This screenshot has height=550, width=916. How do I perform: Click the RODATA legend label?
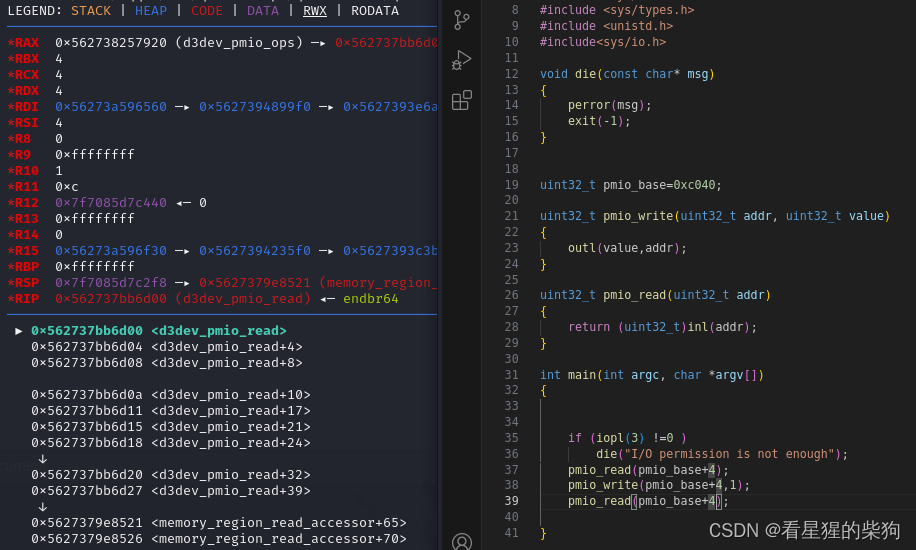(375, 11)
